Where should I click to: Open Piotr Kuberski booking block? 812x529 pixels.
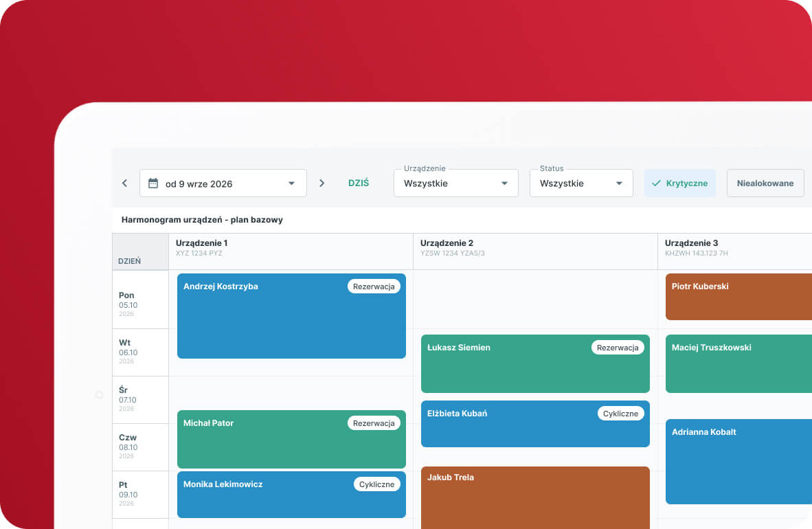(738, 297)
